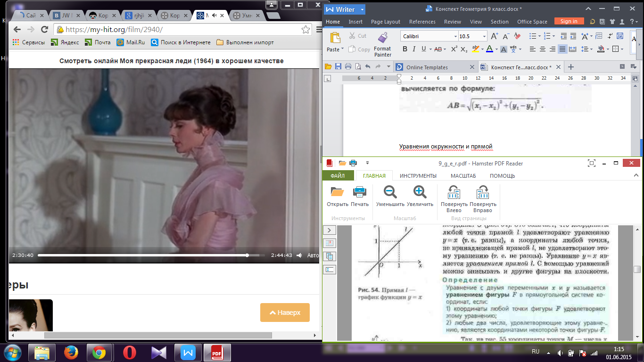The height and width of the screenshot is (362, 644).
Task: Toggle align left in Writer
Action: (x=532, y=49)
